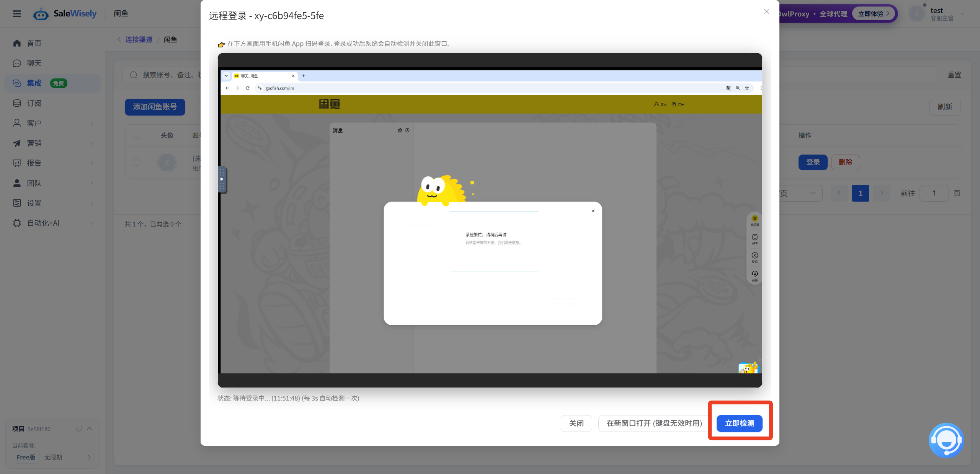
Task: Expand the 自动化+AI sidebar menu
Action: [x=52, y=223]
